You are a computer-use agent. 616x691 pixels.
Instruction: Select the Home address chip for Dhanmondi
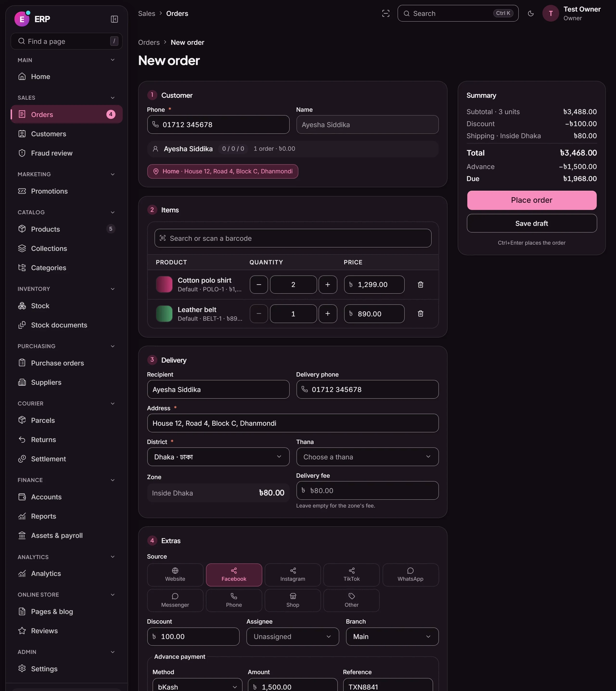(223, 171)
